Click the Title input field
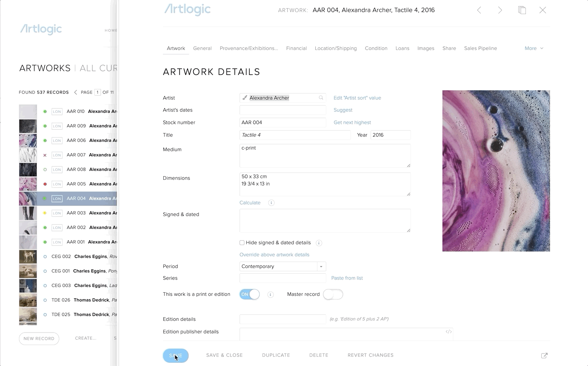This screenshot has height=366, width=588. click(295, 135)
